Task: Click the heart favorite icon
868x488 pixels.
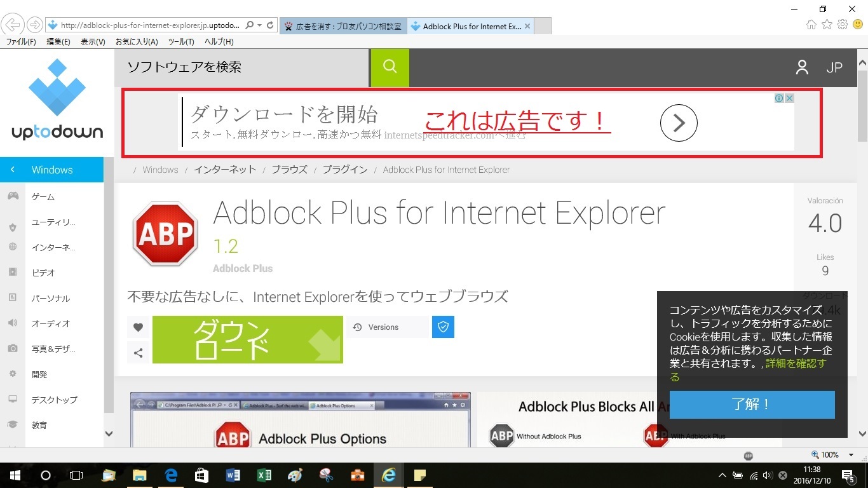Action: [139, 328]
